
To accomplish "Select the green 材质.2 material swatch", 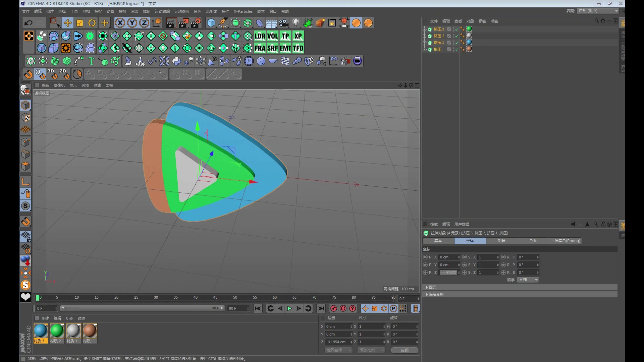I will (x=57, y=331).
